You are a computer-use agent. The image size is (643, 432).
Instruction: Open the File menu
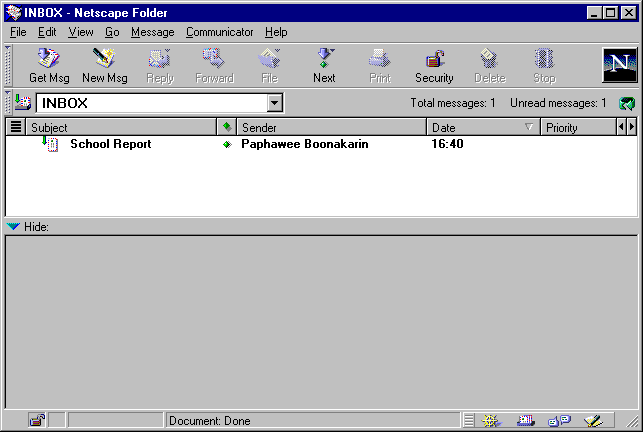pos(18,32)
